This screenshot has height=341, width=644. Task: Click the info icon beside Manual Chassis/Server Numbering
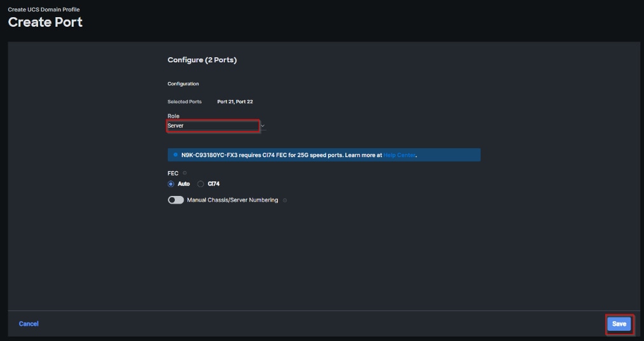[x=285, y=200]
